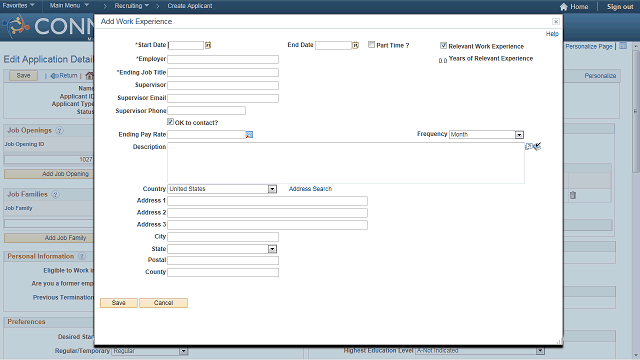Enable the Part Time checkbox
640x360 pixels.
[371, 44]
